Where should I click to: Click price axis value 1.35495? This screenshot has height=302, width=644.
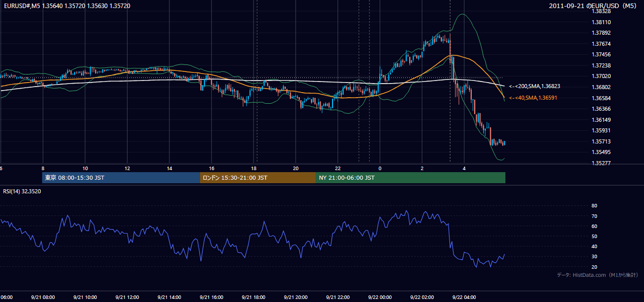coord(601,152)
